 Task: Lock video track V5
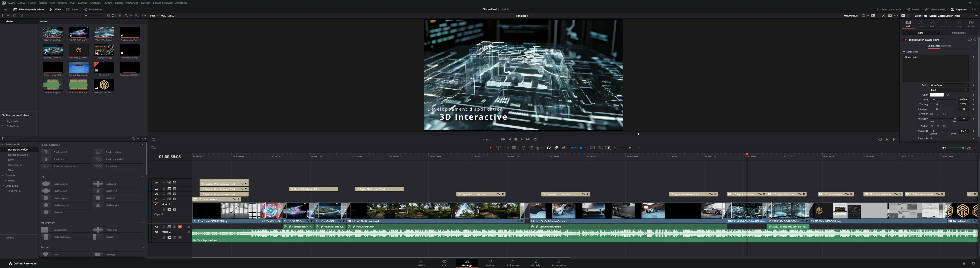pos(164,182)
